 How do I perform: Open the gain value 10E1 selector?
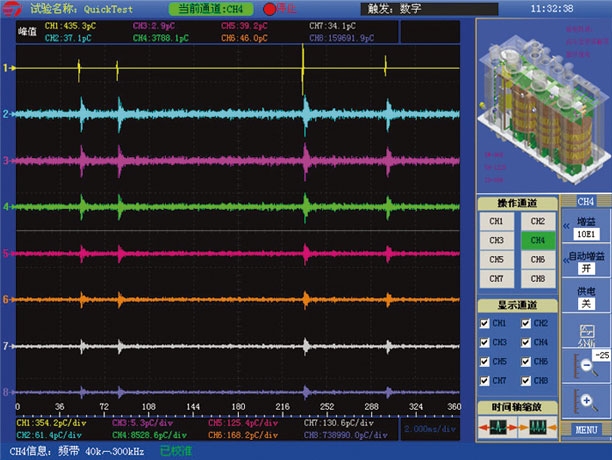(586, 234)
